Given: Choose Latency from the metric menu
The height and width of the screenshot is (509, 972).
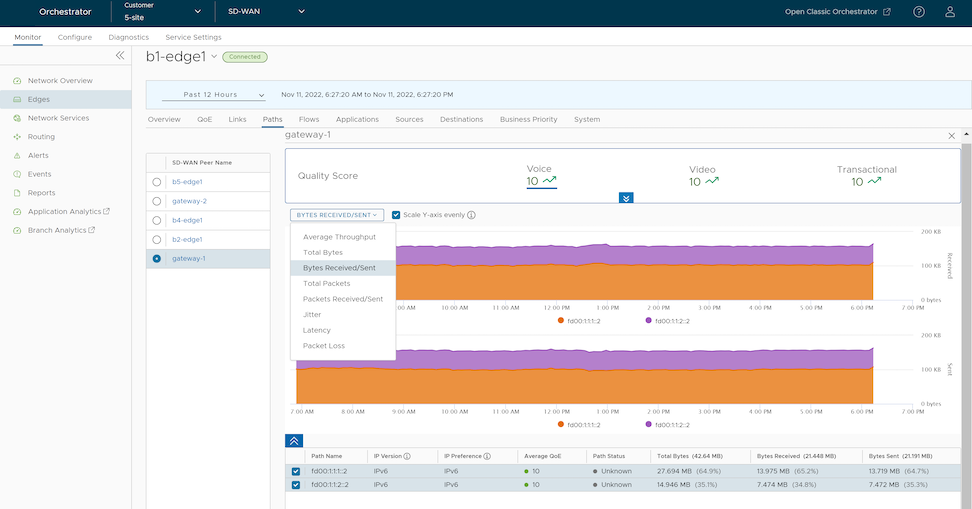Looking at the screenshot, I should [316, 330].
